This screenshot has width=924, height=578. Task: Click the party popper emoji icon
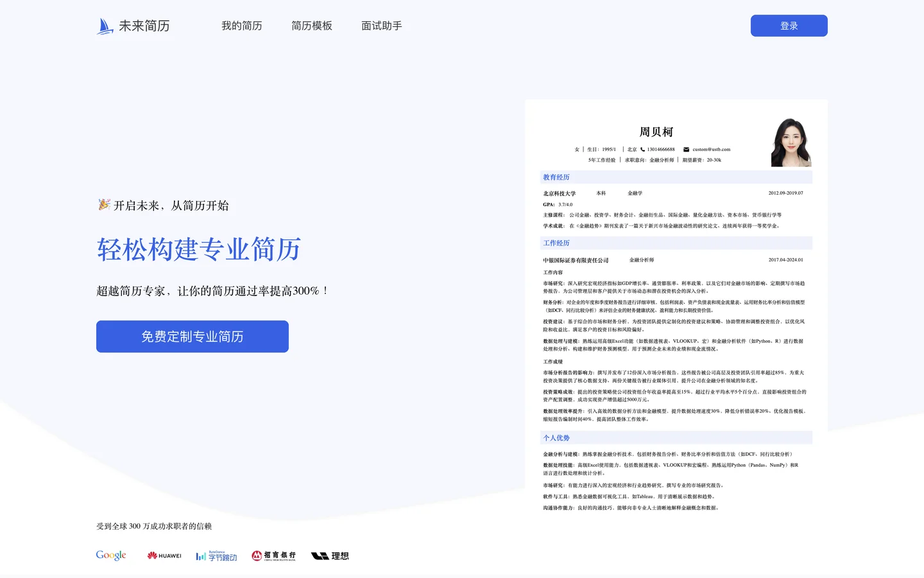(x=104, y=205)
